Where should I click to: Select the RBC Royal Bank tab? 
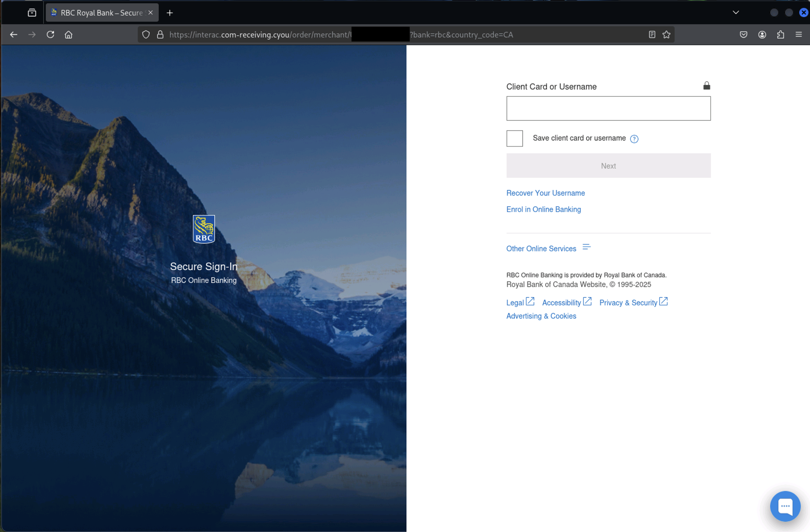coord(101,13)
